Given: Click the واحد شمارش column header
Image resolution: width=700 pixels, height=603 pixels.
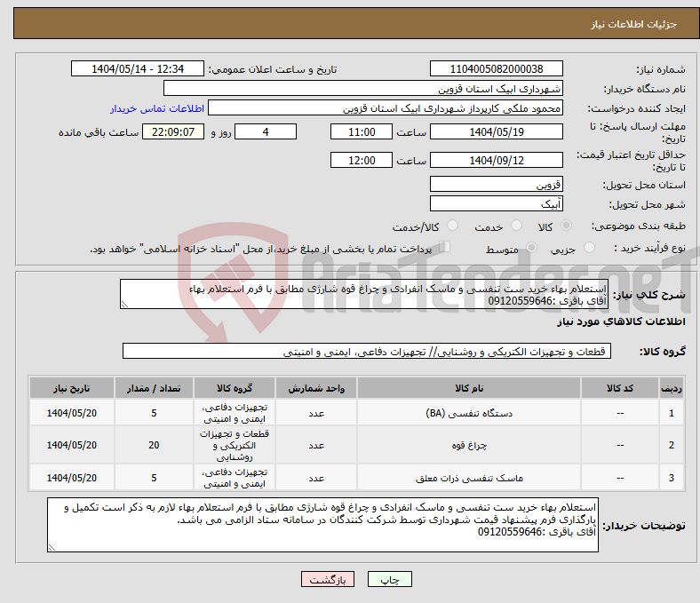Looking at the screenshot, I should point(316,388).
